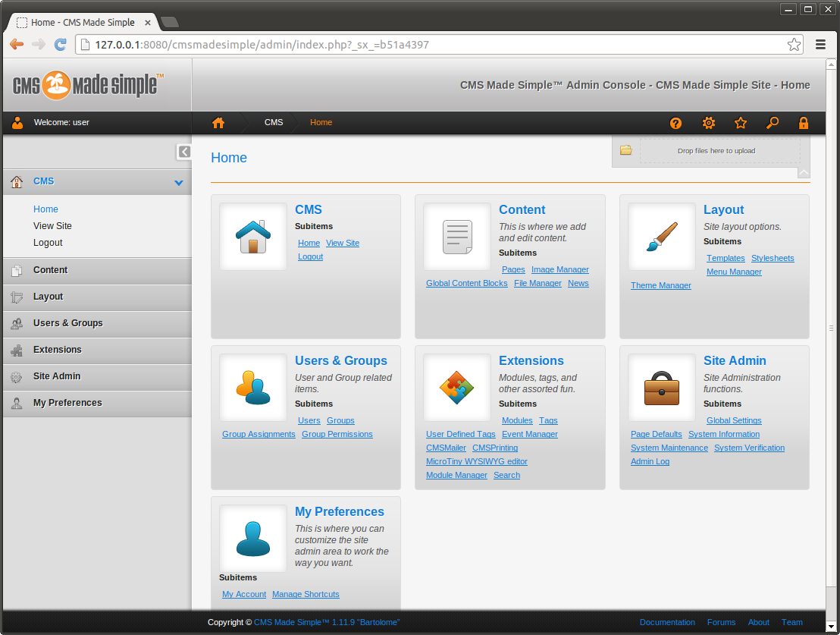840x635 pixels.
Task: Click the orange help question mark icon
Action: coord(676,123)
